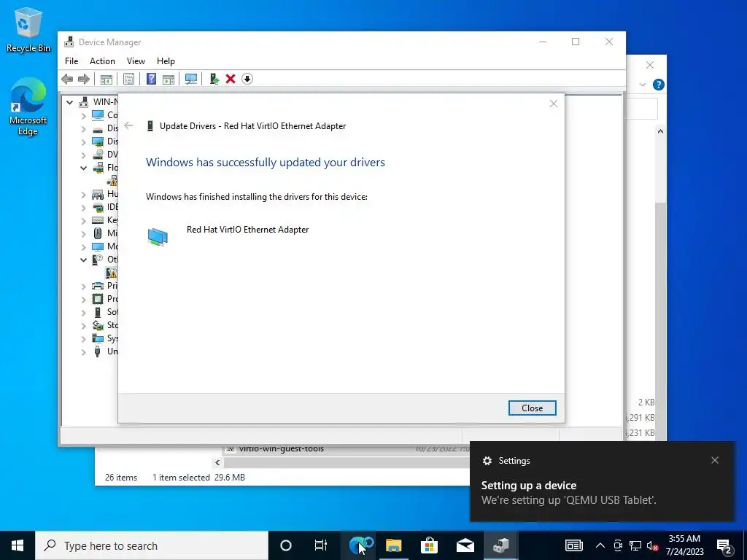Open Recycle Bin desktop icon
Image resolution: width=747 pixels, height=560 pixels.
(28, 30)
